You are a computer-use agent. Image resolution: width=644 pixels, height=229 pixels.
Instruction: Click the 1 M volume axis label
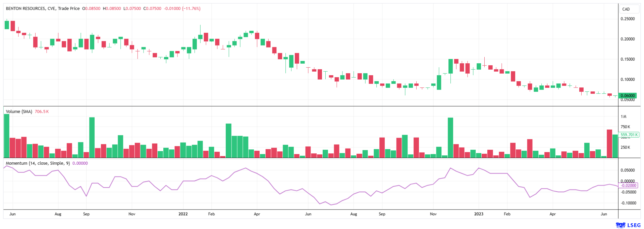(x=624, y=117)
